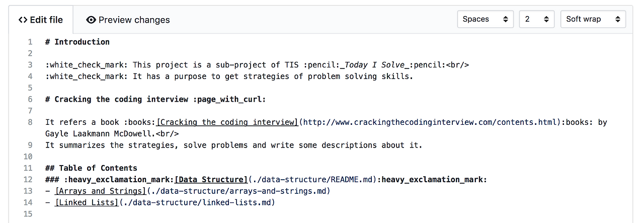Click the Cracking the coding interview link text
Screen dimensions: 644x223
click(x=227, y=122)
